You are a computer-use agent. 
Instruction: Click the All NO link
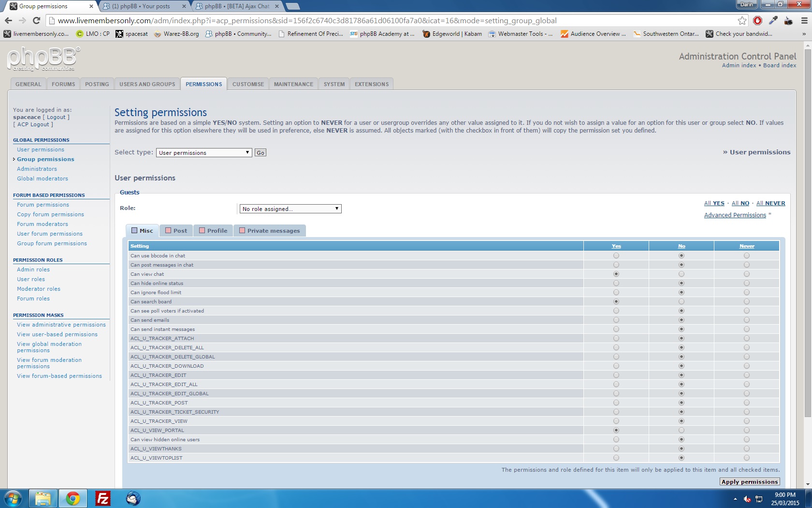pos(740,203)
